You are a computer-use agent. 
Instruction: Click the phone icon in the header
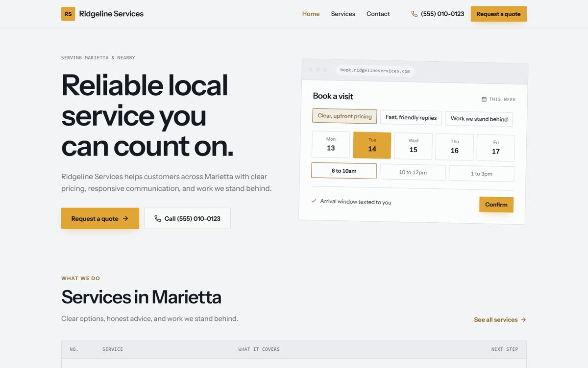point(415,14)
